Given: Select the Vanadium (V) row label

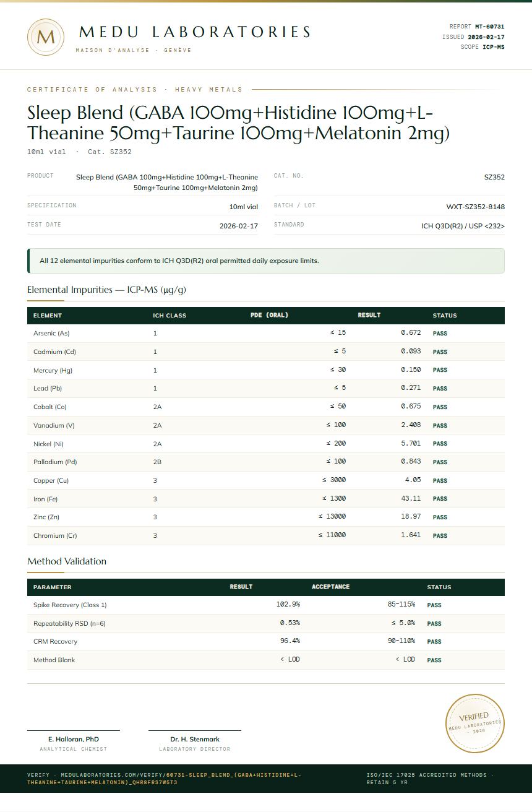Looking at the screenshot, I should (54, 426).
